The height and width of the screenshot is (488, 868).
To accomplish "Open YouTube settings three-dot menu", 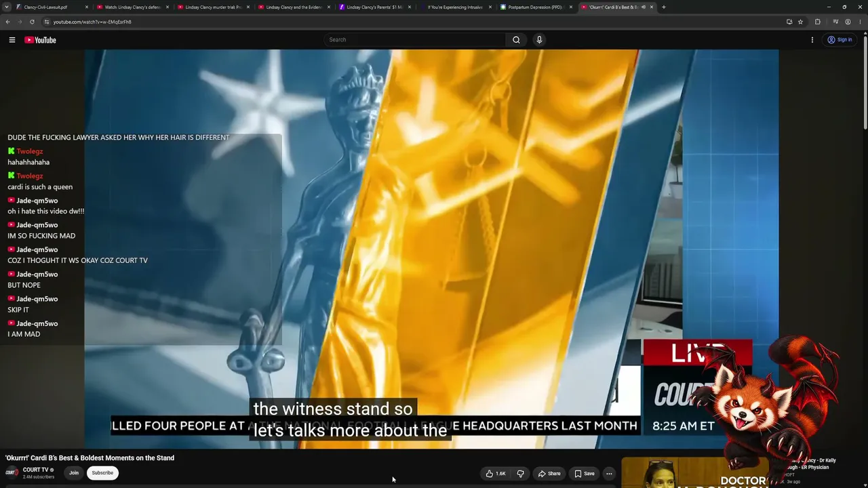I will pyautogui.click(x=812, y=40).
